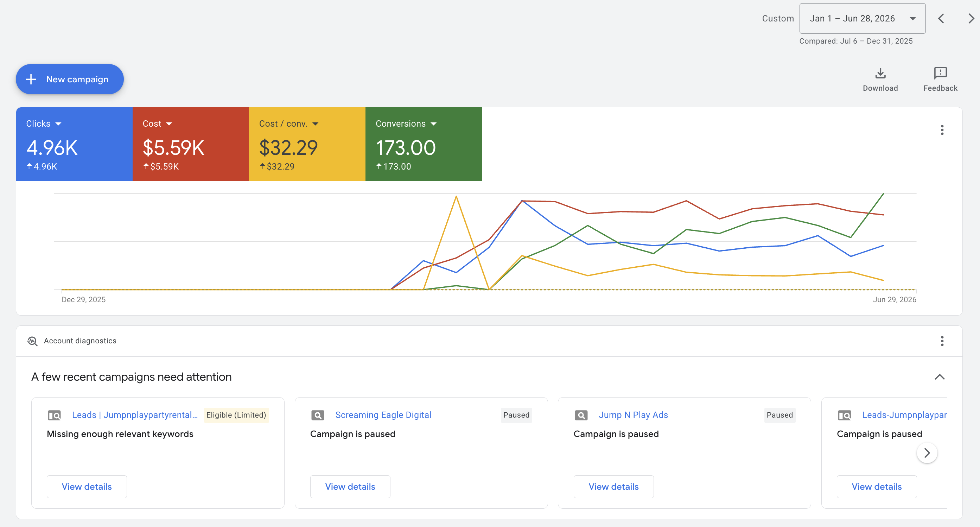Click the New campaign button

[70, 79]
